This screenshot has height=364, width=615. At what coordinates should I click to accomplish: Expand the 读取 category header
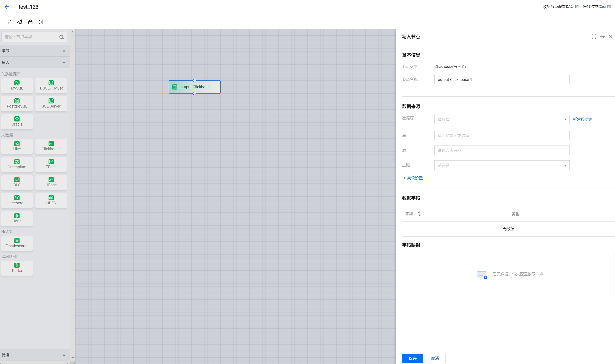[34, 51]
